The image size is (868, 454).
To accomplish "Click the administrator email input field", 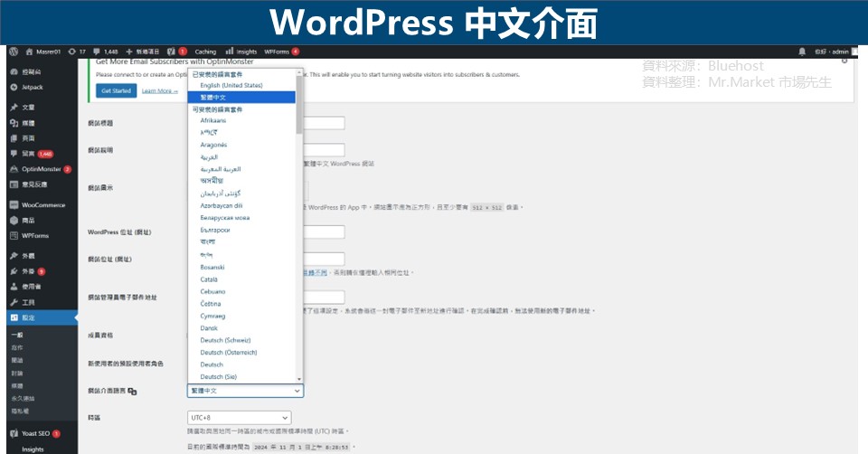I will [x=324, y=298].
